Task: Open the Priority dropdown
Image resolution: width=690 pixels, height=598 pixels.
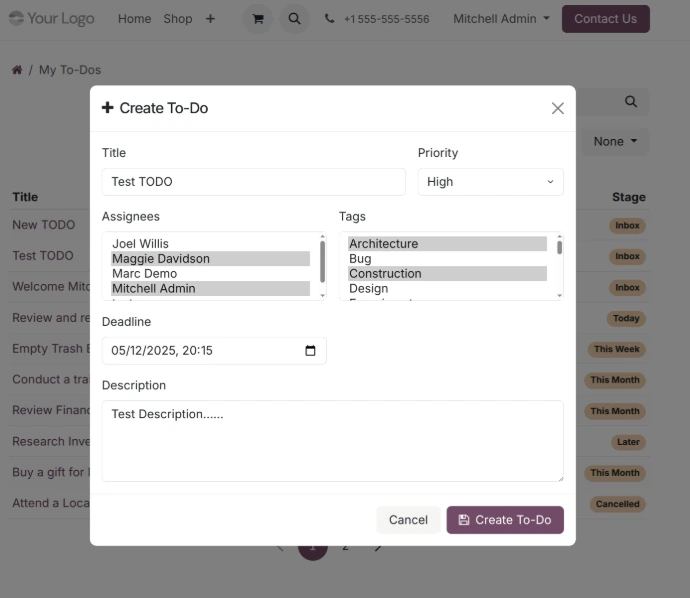Action: [x=490, y=181]
